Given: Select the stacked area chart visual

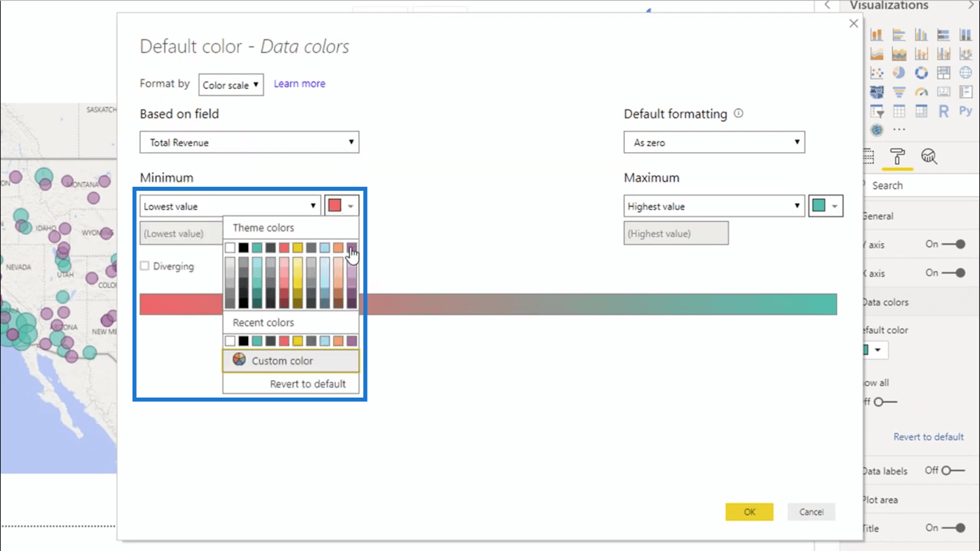Looking at the screenshot, I should (899, 54).
